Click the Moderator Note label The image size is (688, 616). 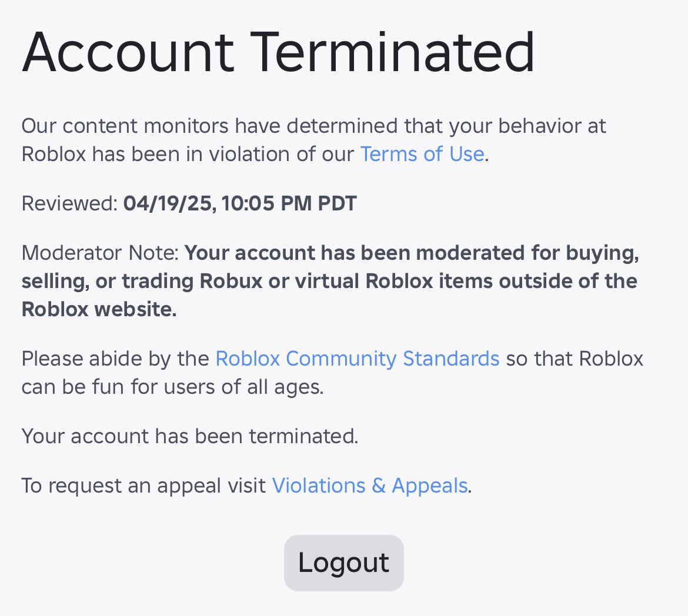pos(100,253)
